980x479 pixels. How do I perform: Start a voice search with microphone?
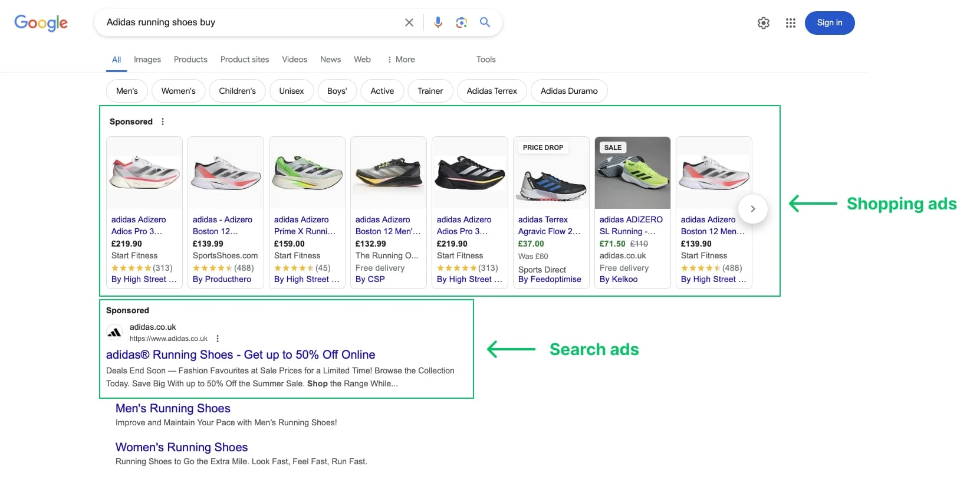438,22
